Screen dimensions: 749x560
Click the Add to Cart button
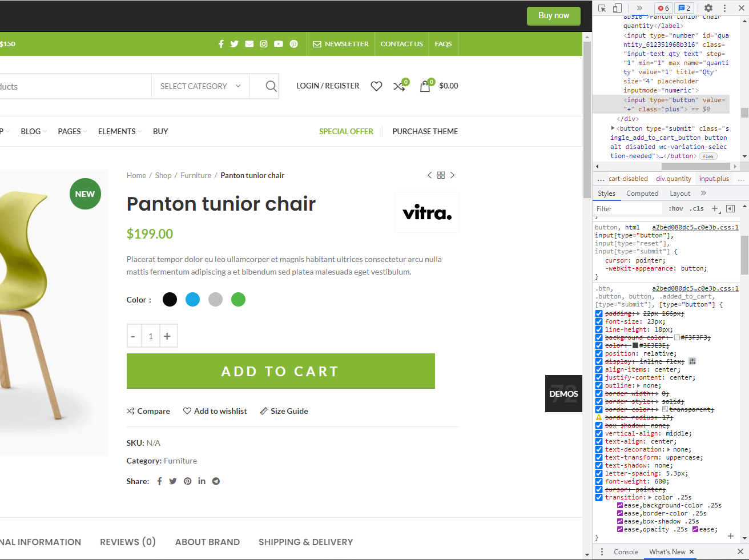[x=280, y=371]
